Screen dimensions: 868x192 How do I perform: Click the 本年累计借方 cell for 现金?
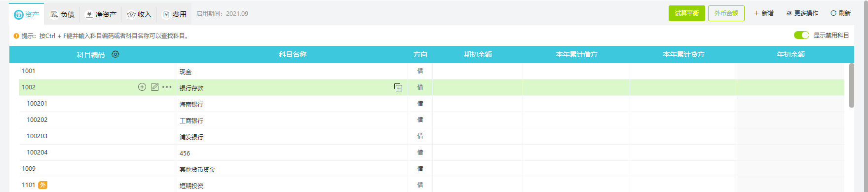(x=576, y=71)
